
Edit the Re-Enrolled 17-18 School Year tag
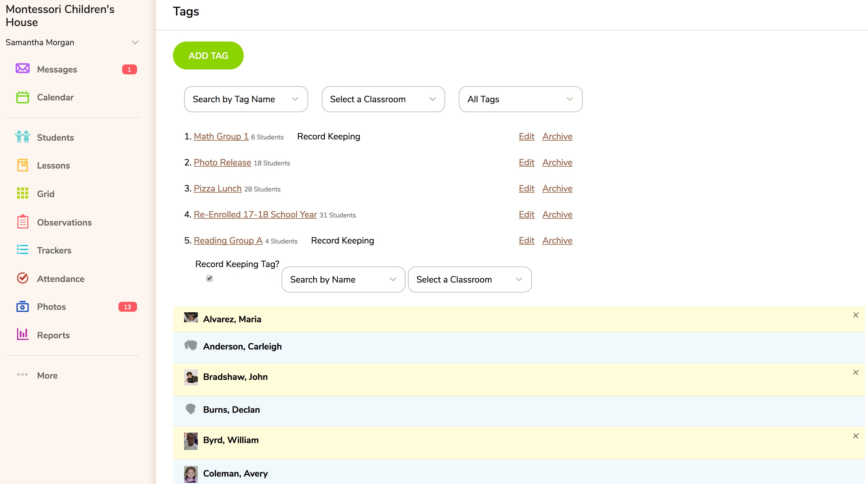526,214
